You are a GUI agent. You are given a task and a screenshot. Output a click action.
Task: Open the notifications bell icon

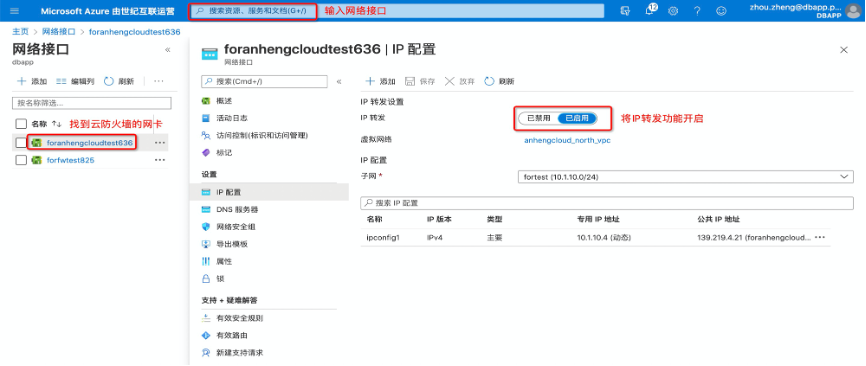point(650,11)
